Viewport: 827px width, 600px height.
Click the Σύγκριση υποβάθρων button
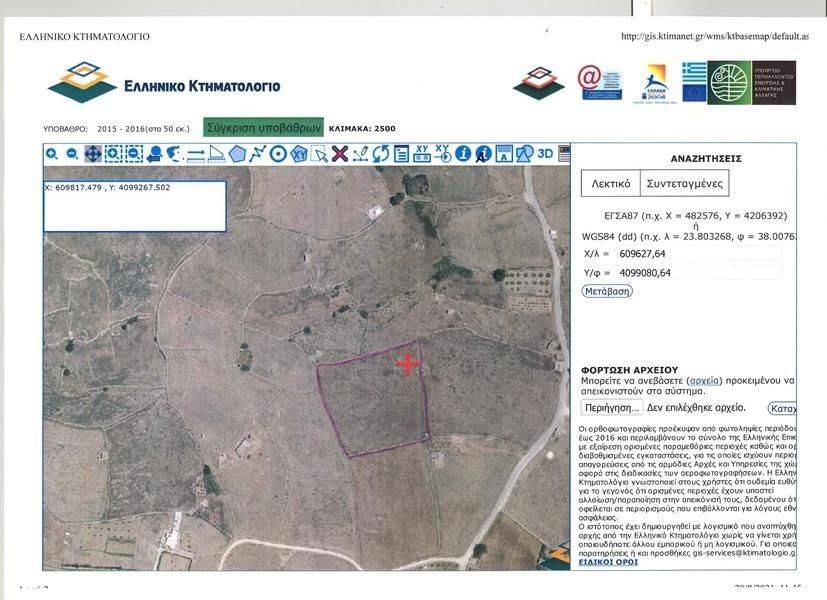(264, 128)
